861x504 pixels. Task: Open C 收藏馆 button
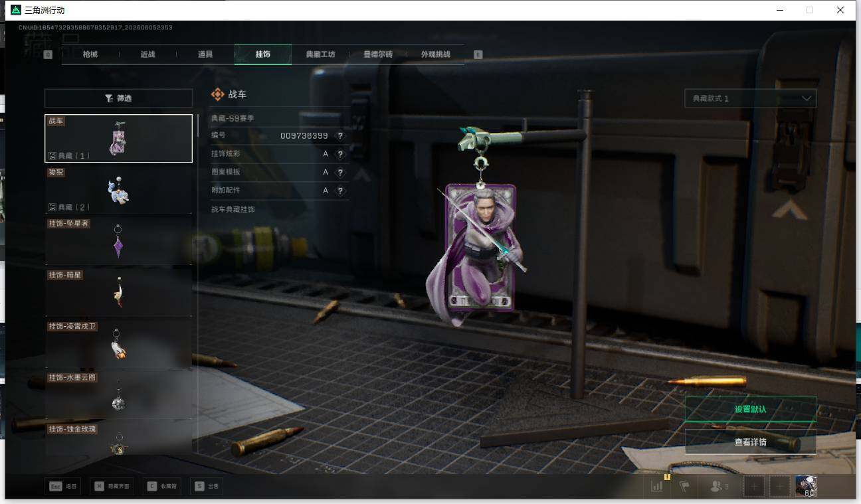coord(162,487)
